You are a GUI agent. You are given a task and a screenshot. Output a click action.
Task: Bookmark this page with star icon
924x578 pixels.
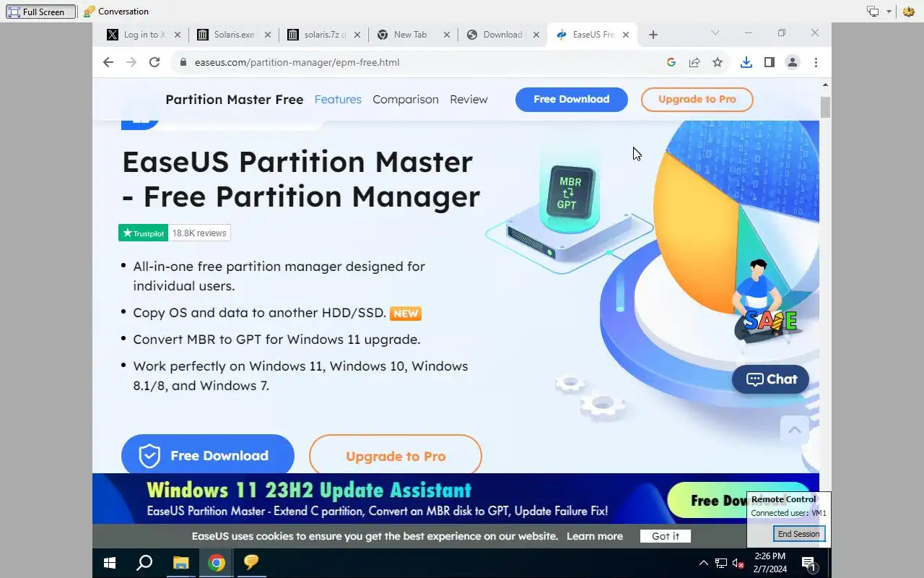click(717, 62)
